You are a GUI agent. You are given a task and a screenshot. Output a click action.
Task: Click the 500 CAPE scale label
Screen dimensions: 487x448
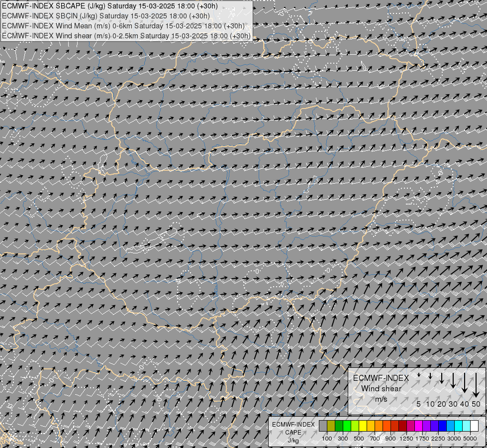click(359, 439)
